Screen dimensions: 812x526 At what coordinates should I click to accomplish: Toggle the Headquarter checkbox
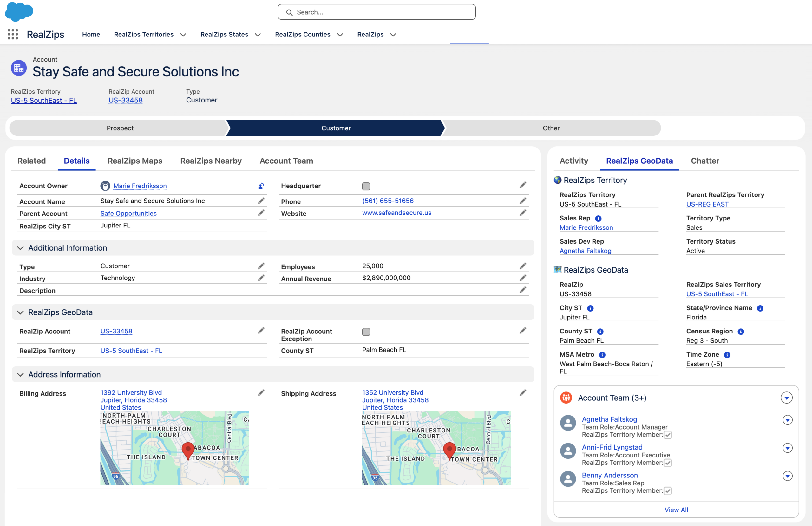tap(366, 186)
